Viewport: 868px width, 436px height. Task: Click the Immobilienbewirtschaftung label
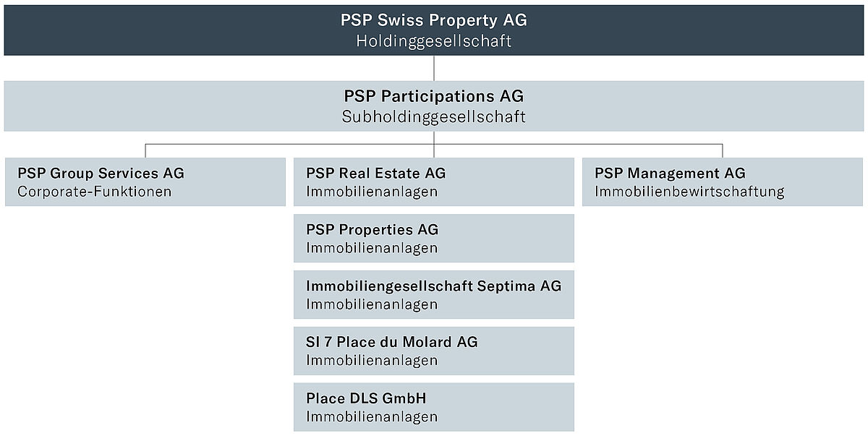tap(689, 192)
